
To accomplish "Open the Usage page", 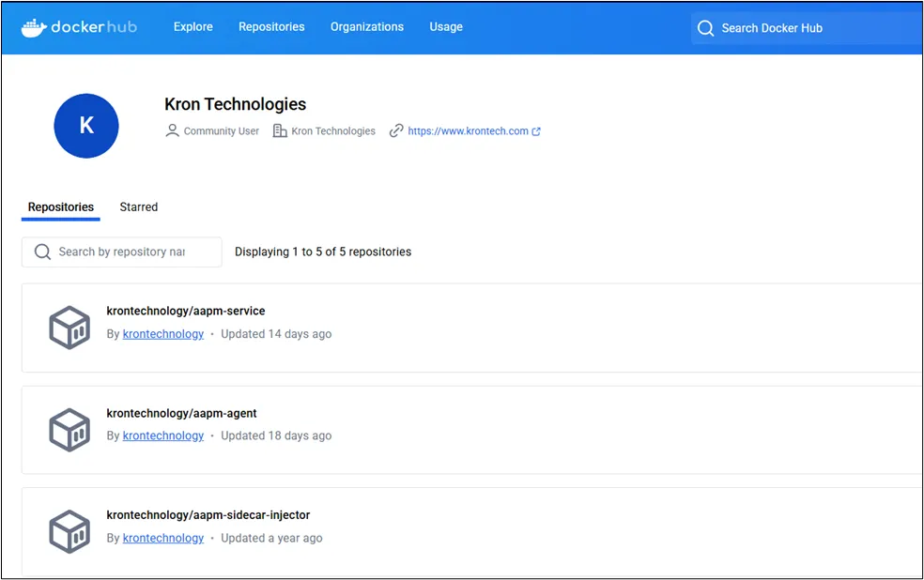I will pos(446,27).
